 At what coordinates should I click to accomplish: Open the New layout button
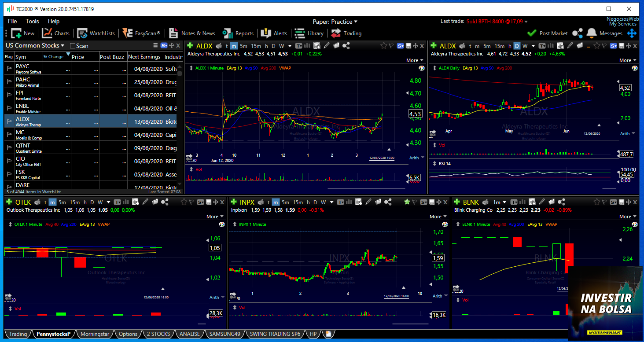click(x=22, y=33)
